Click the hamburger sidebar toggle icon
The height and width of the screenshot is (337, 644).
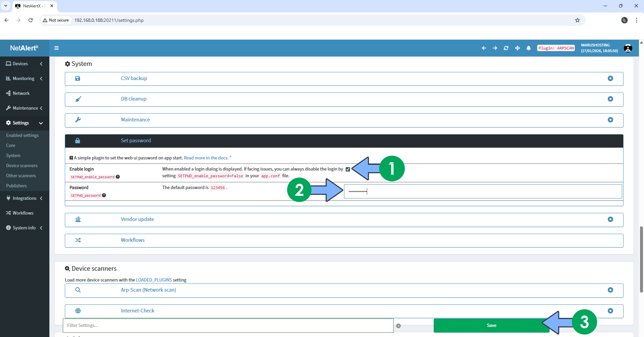56,48
